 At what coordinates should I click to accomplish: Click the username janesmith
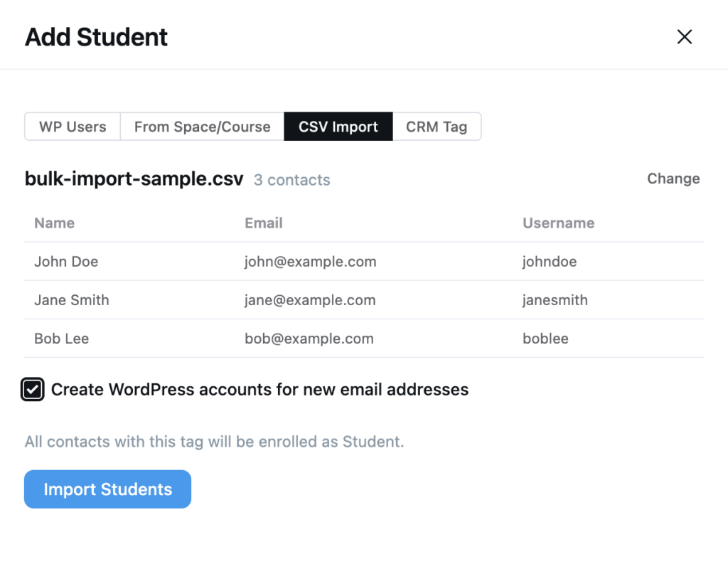(x=555, y=299)
